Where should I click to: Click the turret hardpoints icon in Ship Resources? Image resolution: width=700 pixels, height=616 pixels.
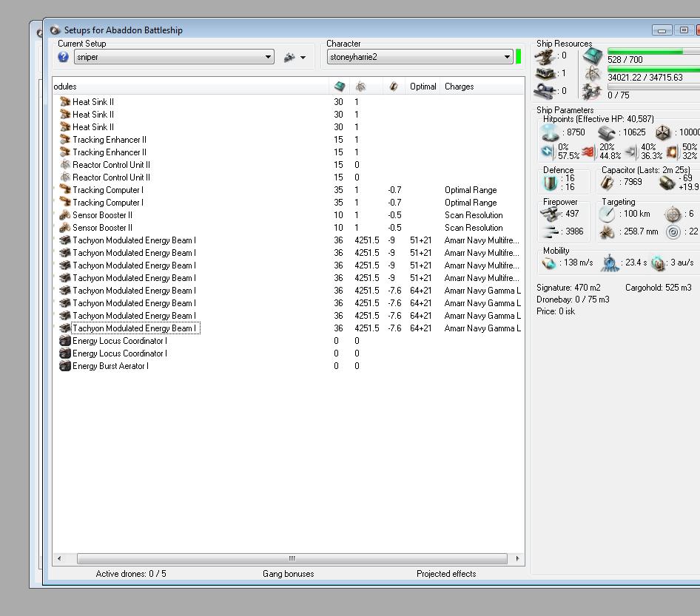coord(544,57)
